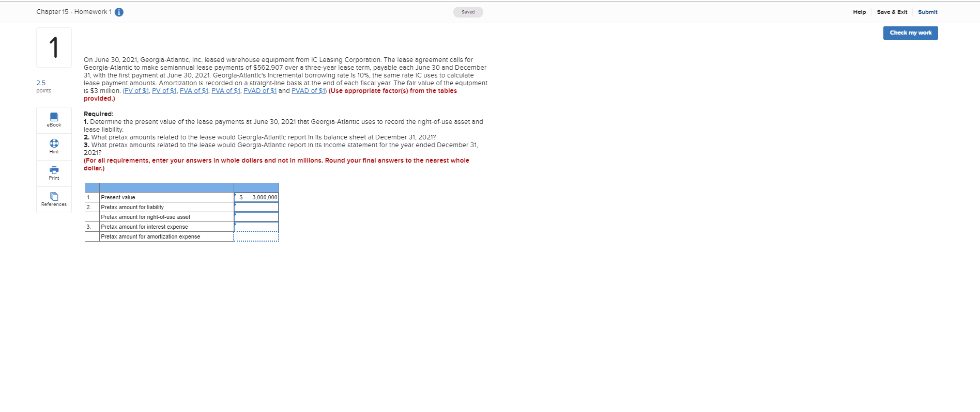Open the FVAD of $1 table link

(260, 91)
